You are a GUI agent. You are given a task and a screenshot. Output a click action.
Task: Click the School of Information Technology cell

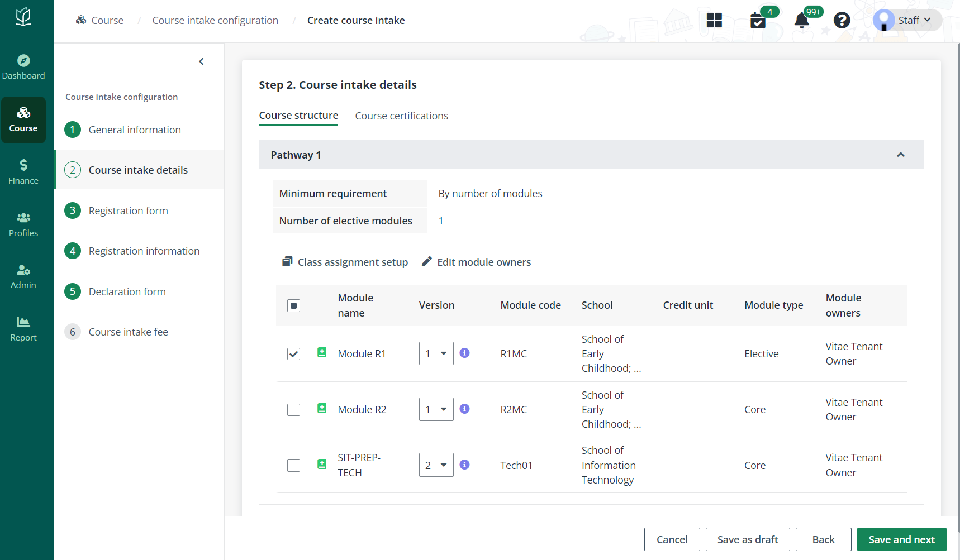point(609,465)
